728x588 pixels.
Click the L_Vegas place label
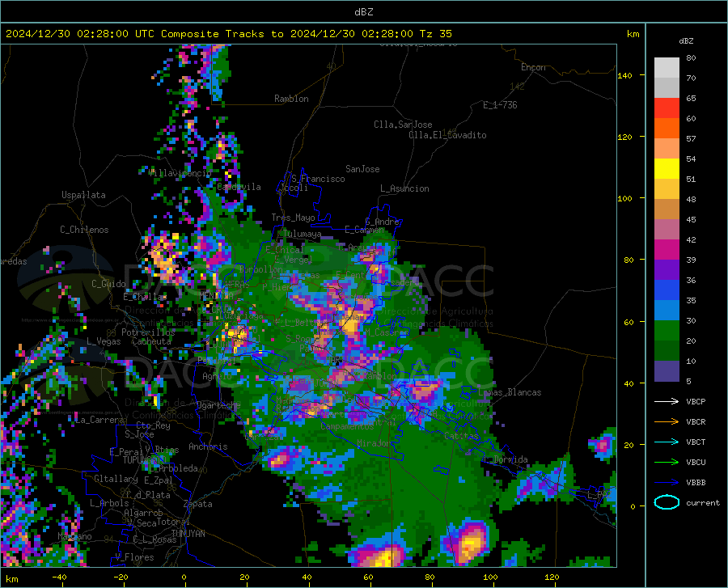pos(104,341)
